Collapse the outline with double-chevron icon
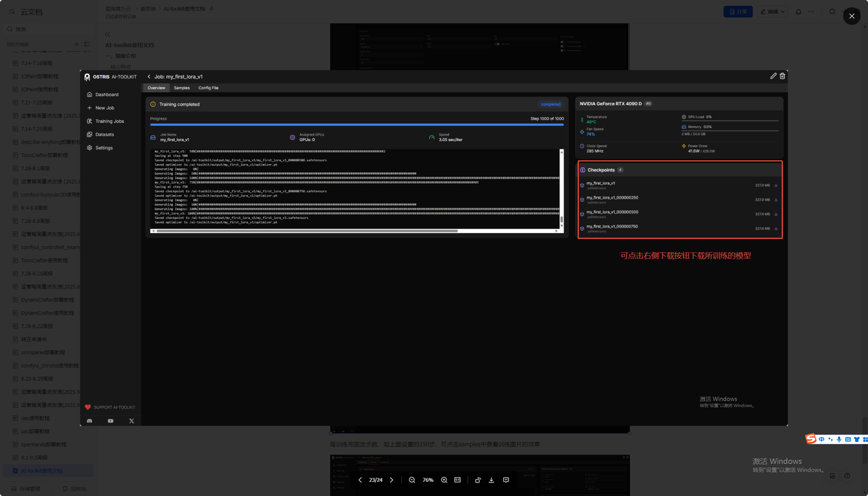The image size is (868, 496). (107, 34)
